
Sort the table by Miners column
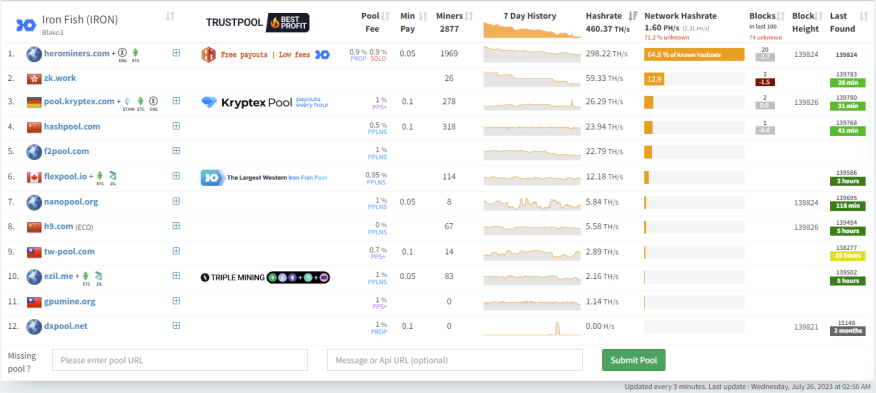pos(469,16)
